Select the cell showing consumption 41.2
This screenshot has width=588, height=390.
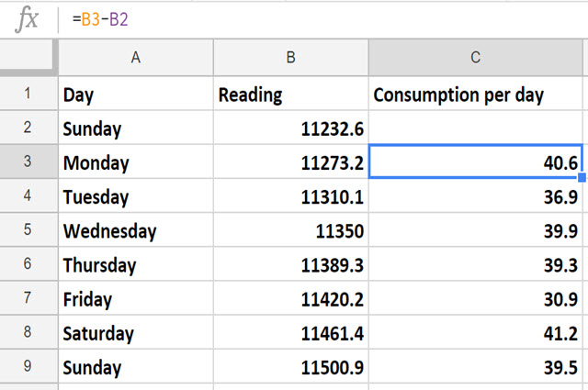point(476,333)
